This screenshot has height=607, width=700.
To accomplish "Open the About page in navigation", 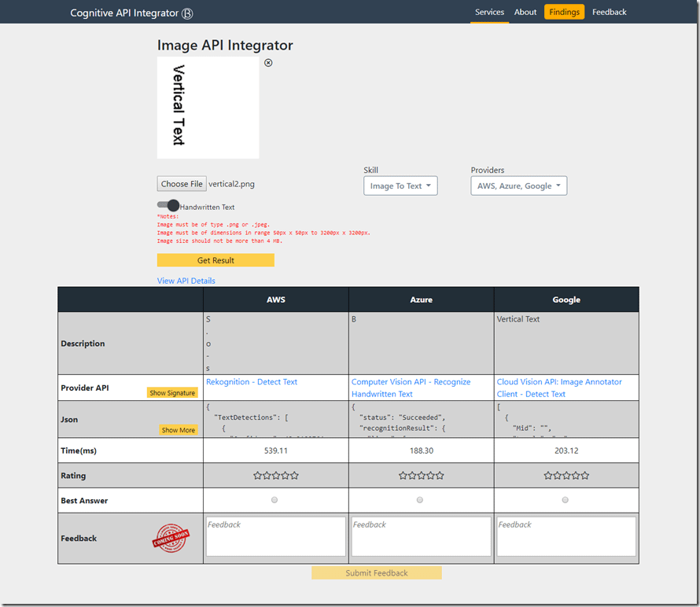I will coord(525,12).
